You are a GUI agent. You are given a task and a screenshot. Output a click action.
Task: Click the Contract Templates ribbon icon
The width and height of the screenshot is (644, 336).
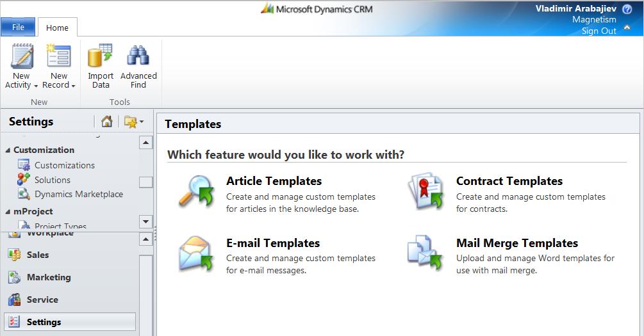(x=426, y=191)
